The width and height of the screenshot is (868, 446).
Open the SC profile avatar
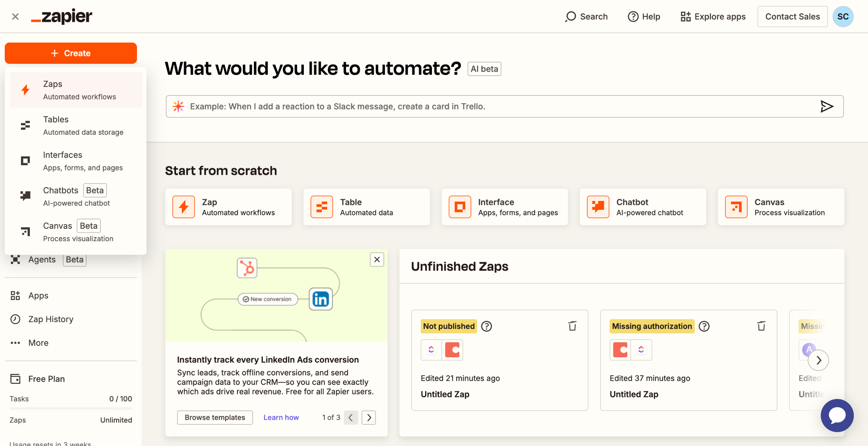pos(843,16)
